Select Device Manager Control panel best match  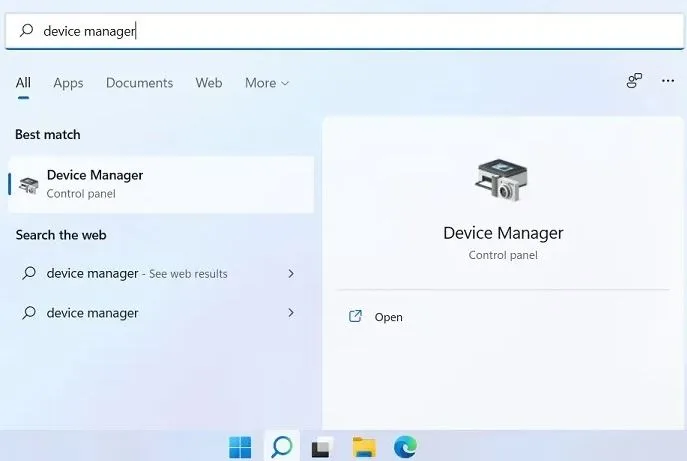coord(161,184)
